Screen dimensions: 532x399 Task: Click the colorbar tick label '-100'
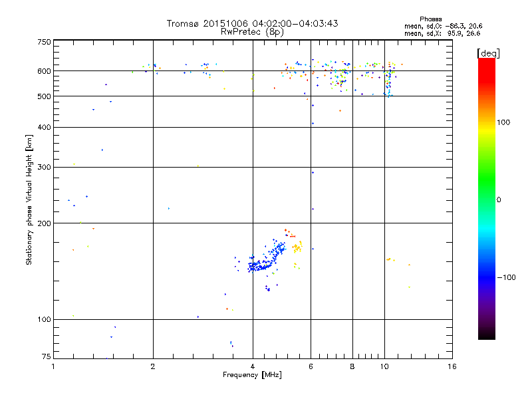(x=506, y=277)
